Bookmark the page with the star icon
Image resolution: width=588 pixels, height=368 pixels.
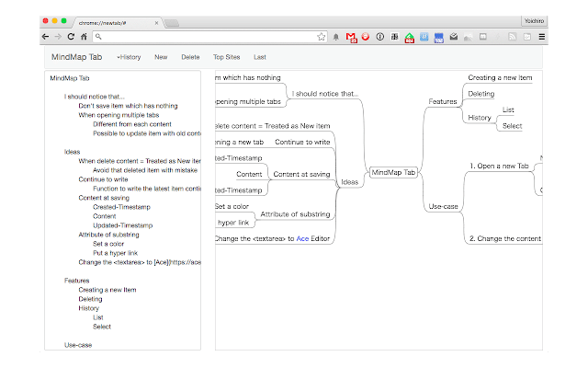[x=322, y=37]
